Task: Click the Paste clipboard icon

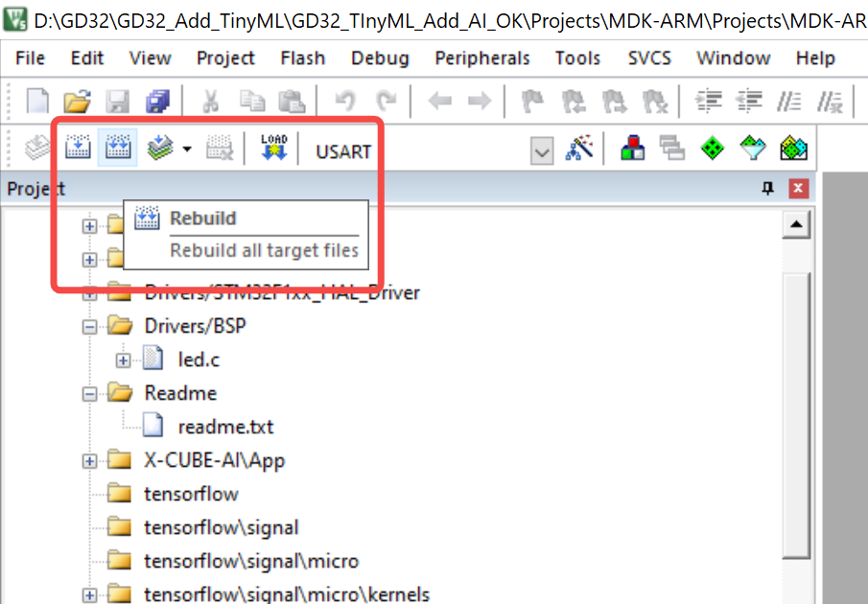Action: [292, 102]
